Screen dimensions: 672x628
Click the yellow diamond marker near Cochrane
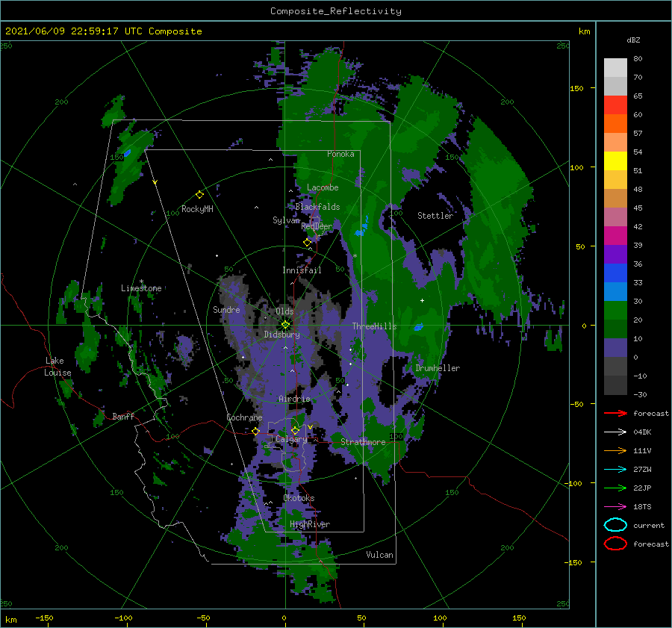(256, 431)
